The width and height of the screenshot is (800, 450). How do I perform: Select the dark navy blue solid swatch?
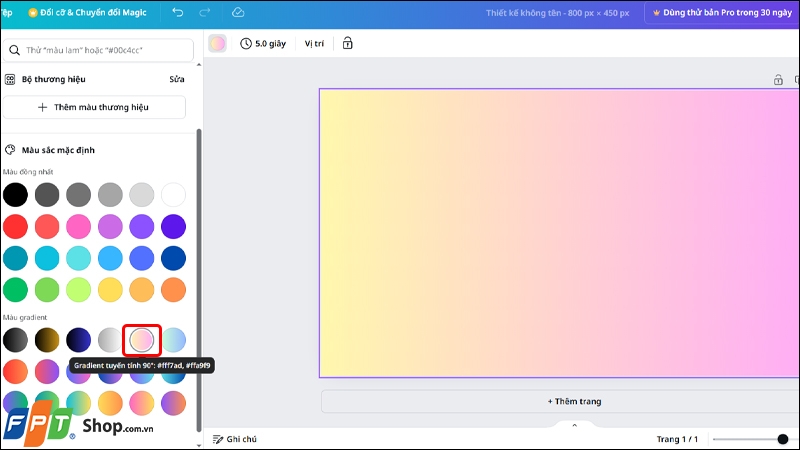(x=173, y=258)
